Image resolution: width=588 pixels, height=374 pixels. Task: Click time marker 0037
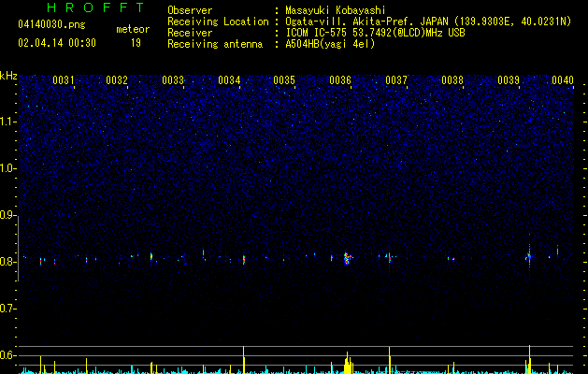point(396,80)
